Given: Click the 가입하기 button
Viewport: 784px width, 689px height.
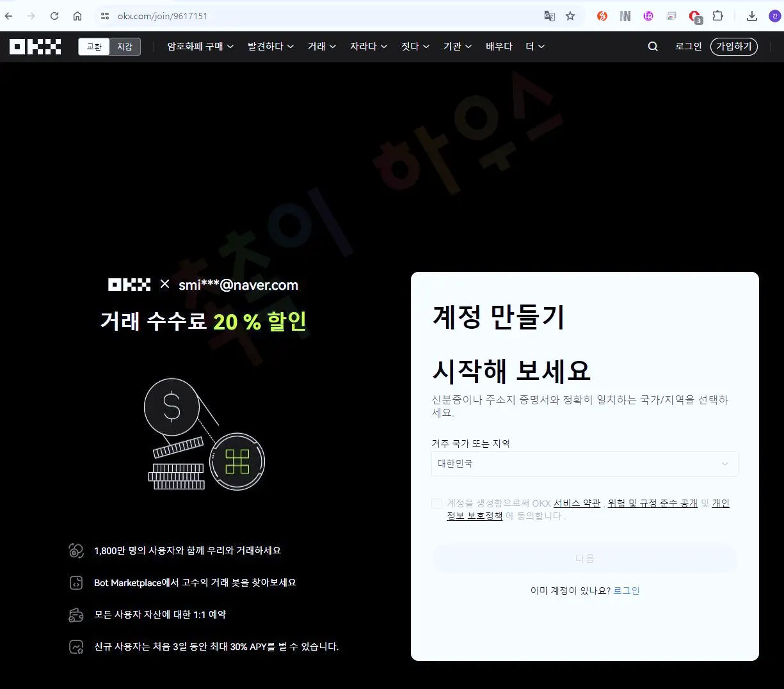Looking at the screenshot, I should pos(734,46).
